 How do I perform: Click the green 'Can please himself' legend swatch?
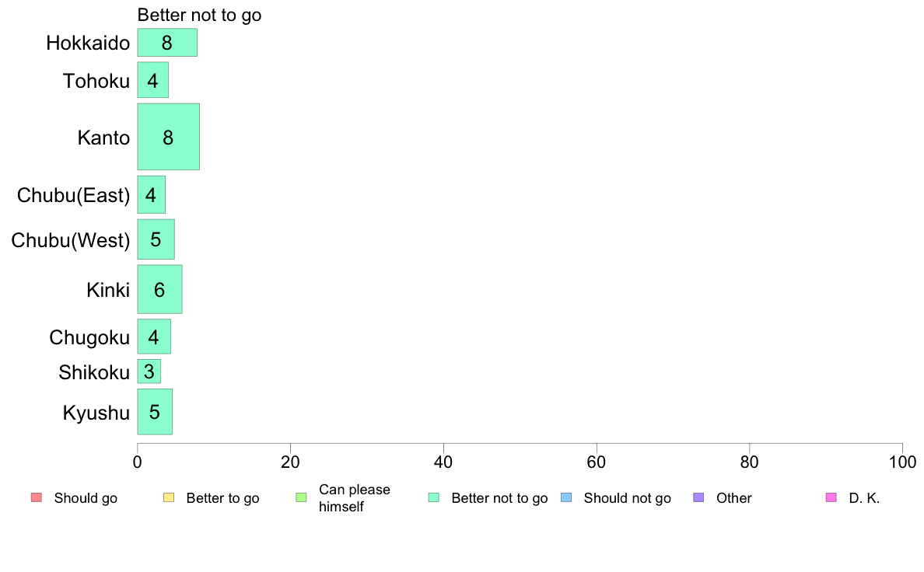(301, 497)
